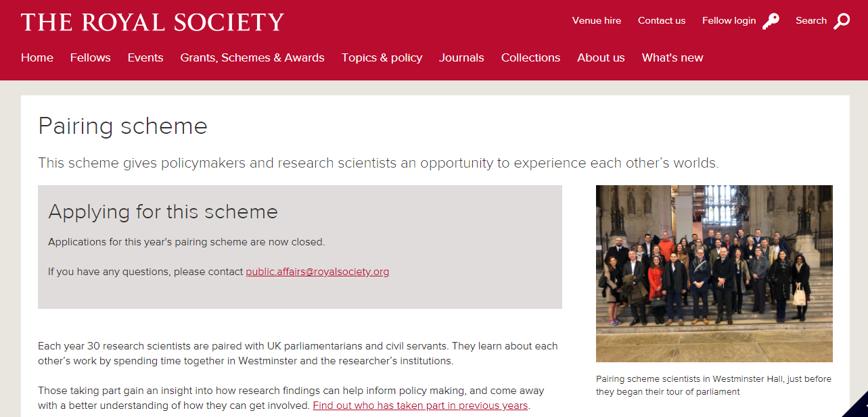
Task: Open the About us menu
Action: pos(601,58)
